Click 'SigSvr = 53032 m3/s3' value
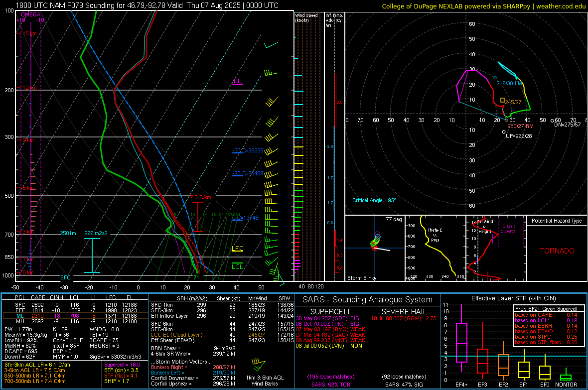This screenshot has width=588, height=390. pyautogui.click(x=116, y=357)
